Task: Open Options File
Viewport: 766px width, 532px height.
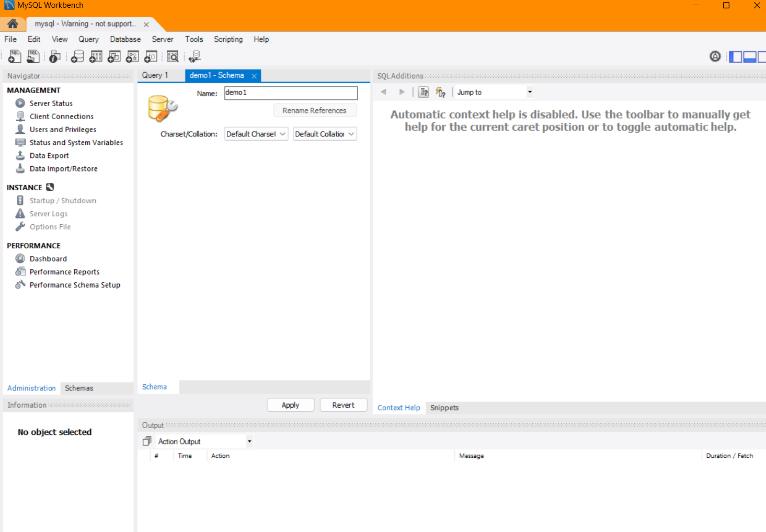Action: click(50, 227)
